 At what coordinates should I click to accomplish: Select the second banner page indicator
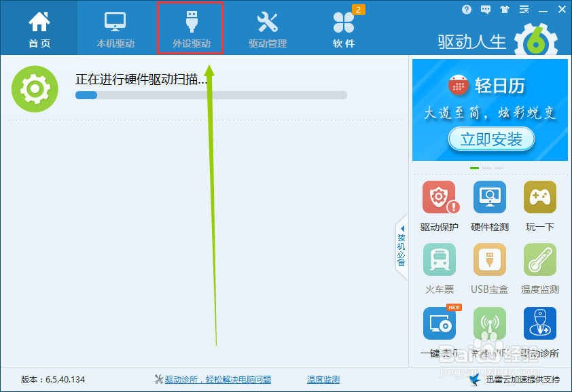486,168
